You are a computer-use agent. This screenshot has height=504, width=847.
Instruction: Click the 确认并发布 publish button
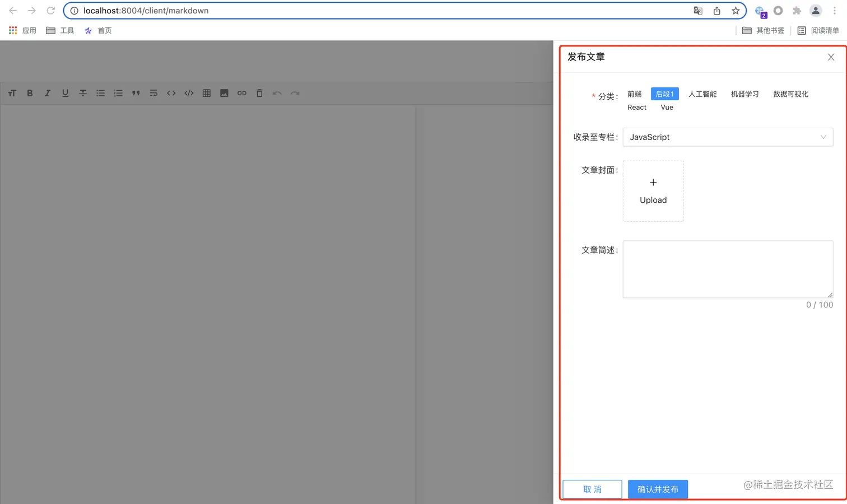coord(658,489)
